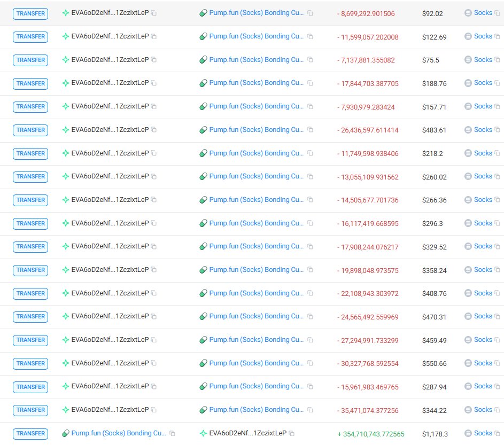Open EVA6oD2eNf address in the $344.22 row

pyautogui.click(x=110, y=410)
